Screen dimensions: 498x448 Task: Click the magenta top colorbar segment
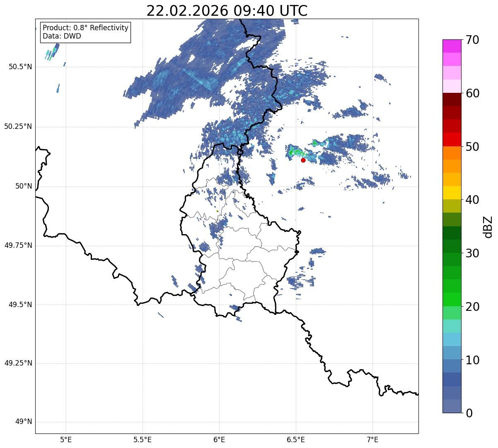pyautogui.click(x=452, y=46)
